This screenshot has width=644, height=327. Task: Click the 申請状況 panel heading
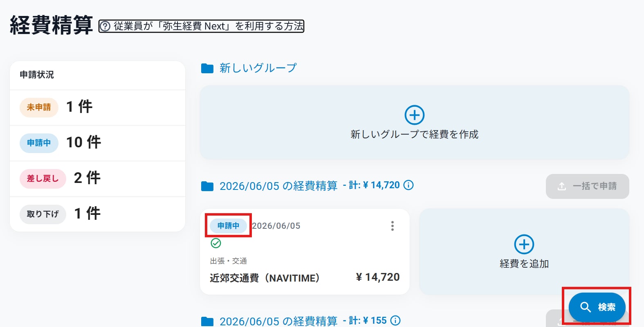pos(37,75)
